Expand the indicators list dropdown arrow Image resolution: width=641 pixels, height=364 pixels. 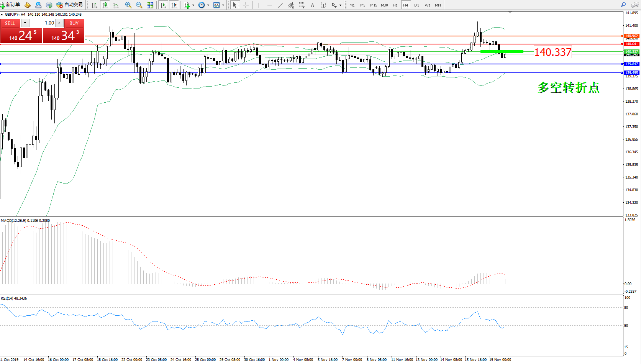pos(193,5)
